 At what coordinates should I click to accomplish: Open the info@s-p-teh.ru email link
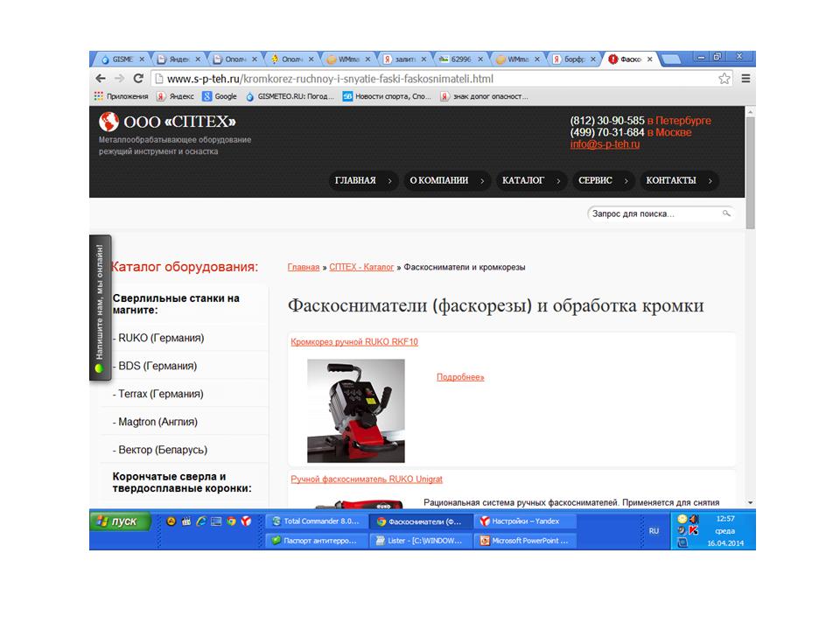605,144
